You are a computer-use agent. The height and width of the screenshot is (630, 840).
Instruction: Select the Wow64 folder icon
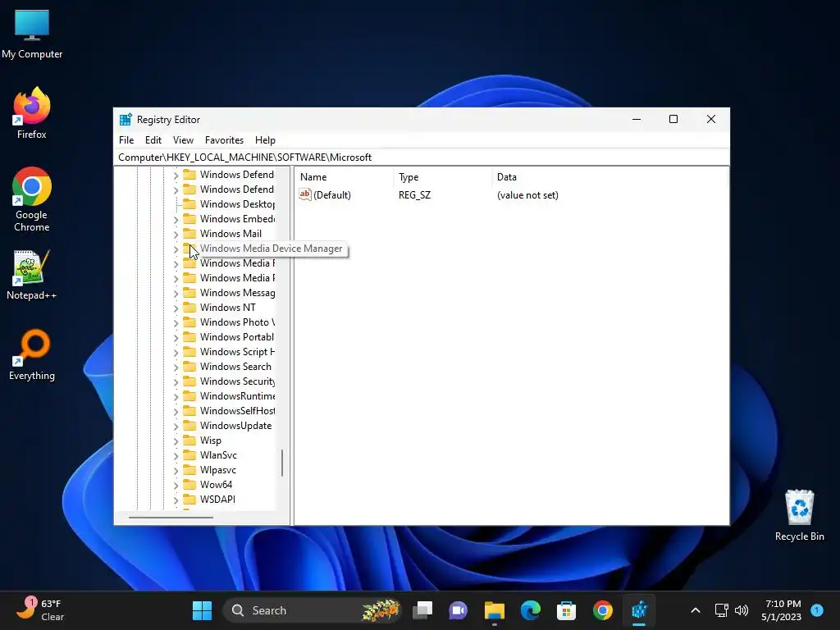[x=189, y=484]
